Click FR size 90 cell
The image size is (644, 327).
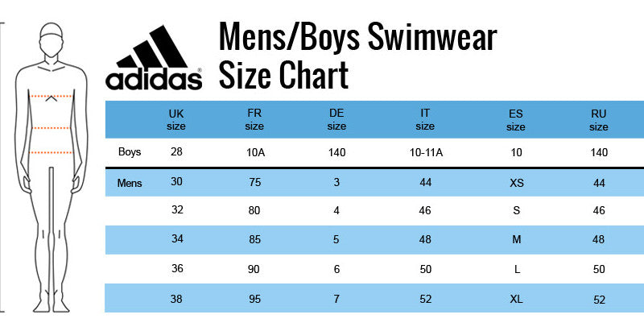point(255,269)
